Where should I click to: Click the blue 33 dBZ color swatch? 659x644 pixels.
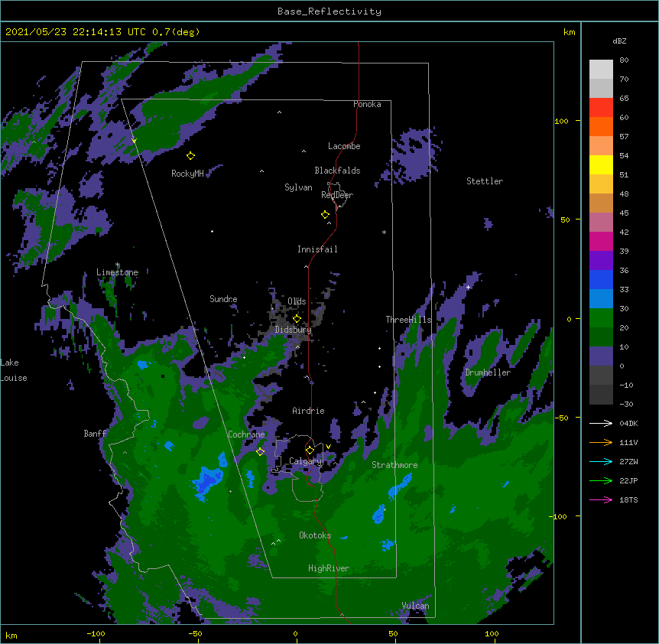tap(601, 279)
